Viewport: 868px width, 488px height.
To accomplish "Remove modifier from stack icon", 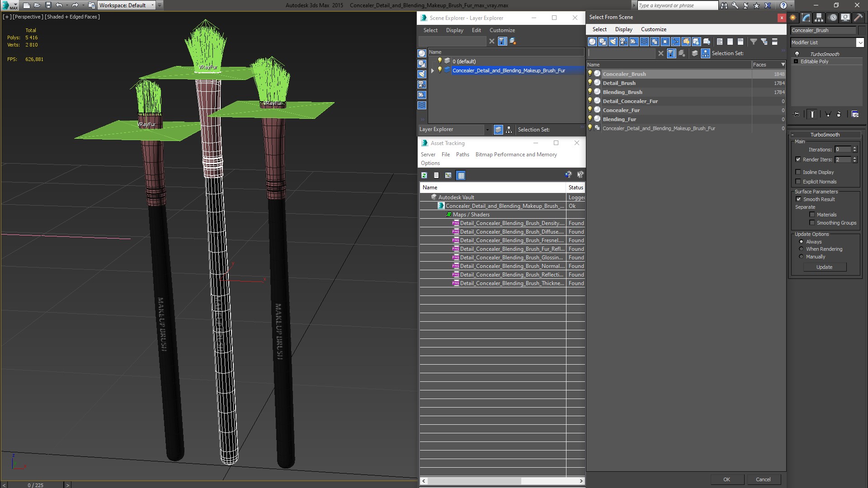I will click(x=839, y=114).
